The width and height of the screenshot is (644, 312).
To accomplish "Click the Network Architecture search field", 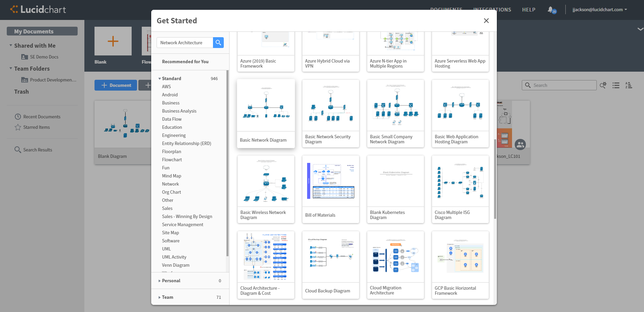I will (x=185, y=43).
